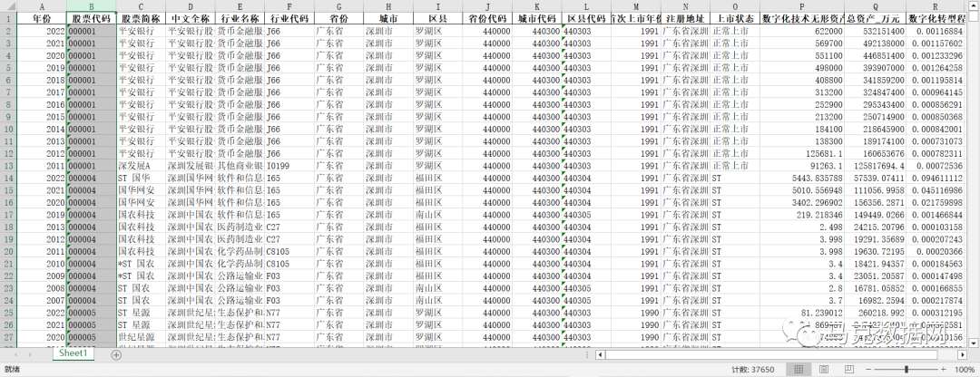The width and height of the screenshot is (980, 377).
Task: Click the 城市代码 header cell
Action: coord(536,18)
